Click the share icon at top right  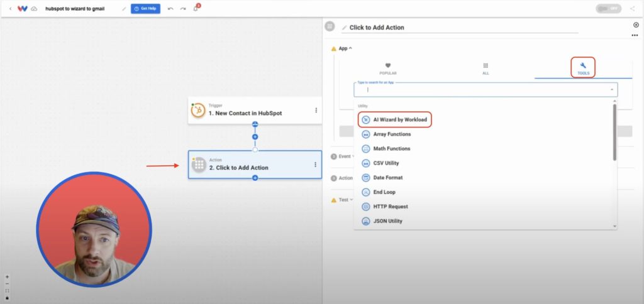pos(632,9)
